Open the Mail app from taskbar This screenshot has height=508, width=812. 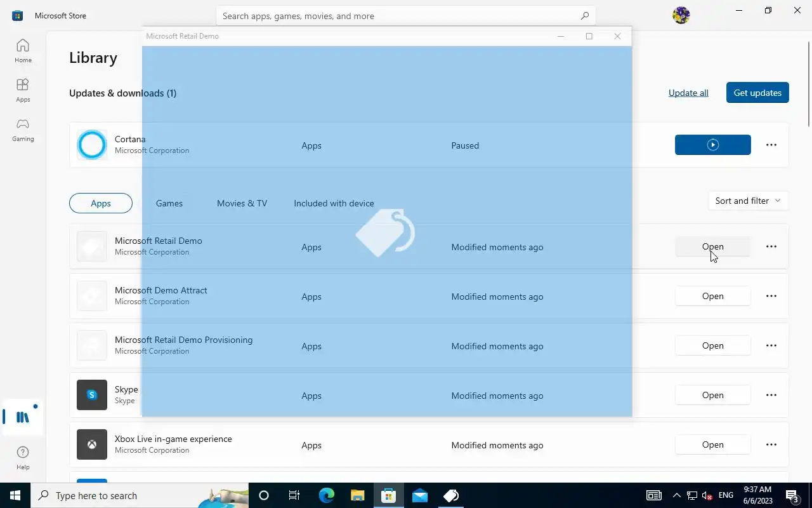pyautogui.click(x=419, y=495)
